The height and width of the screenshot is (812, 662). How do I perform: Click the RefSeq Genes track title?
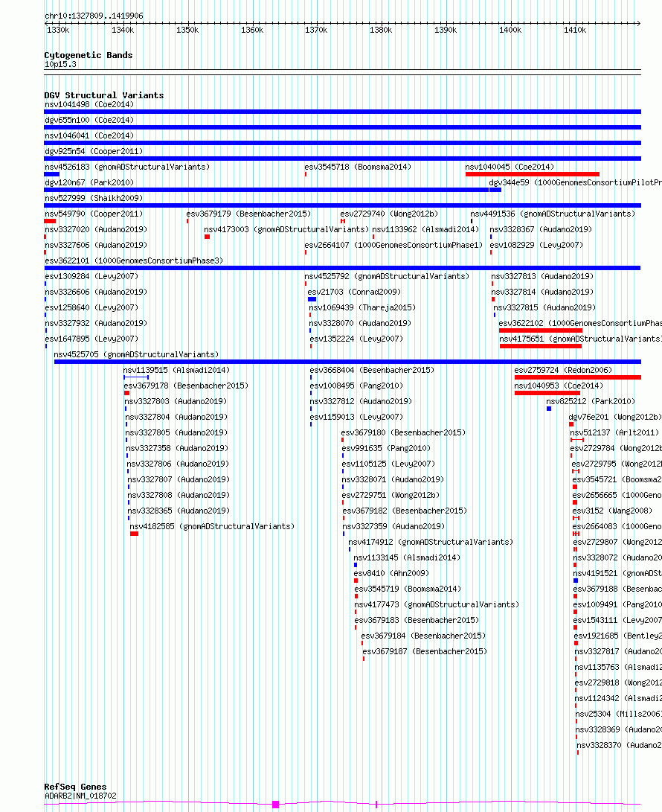point(75,787)
